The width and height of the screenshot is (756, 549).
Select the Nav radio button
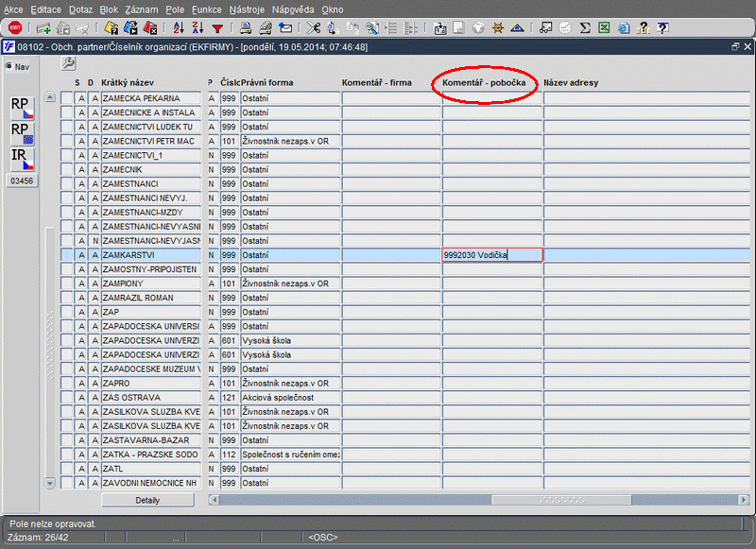tap(9, 66)
